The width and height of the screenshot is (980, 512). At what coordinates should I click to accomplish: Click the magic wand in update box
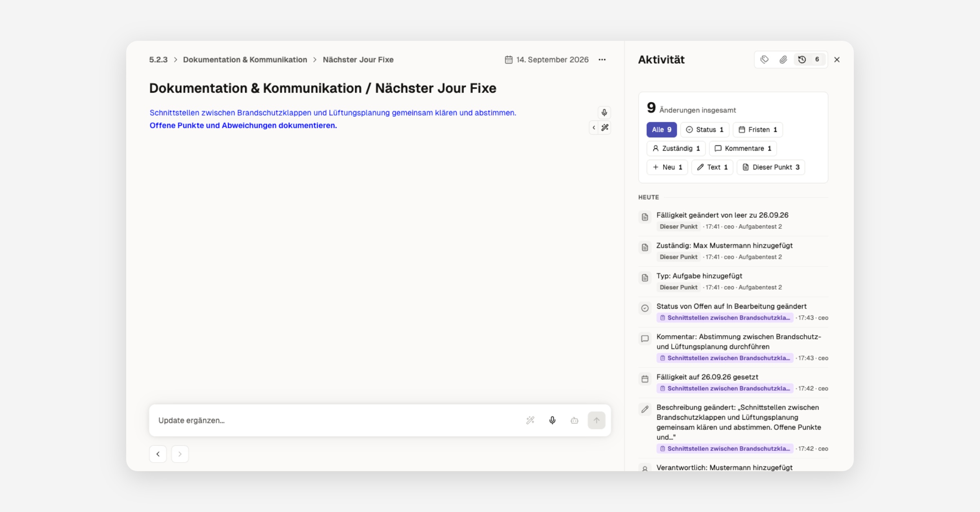pos(530,420)
